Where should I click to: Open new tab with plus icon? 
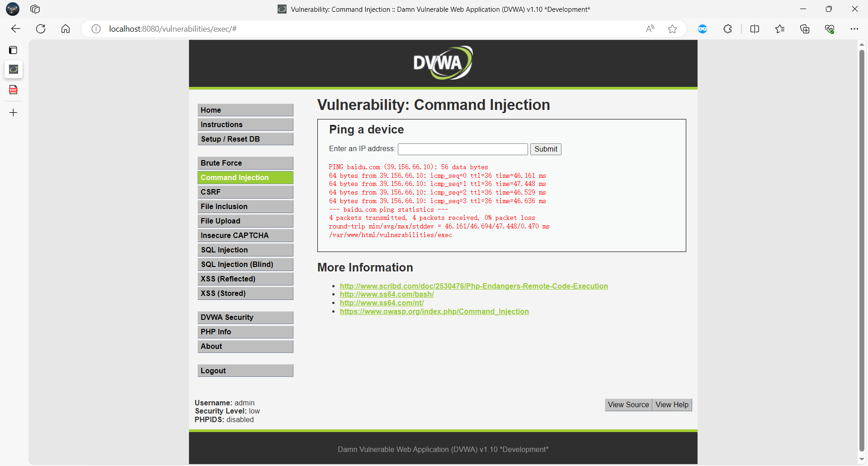(13, 113)
